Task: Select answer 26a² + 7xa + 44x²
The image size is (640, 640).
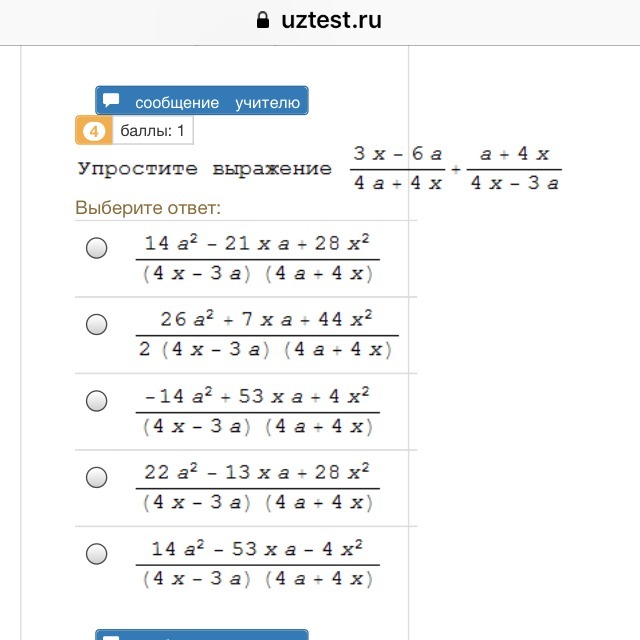Action: [x=97, y=324]
